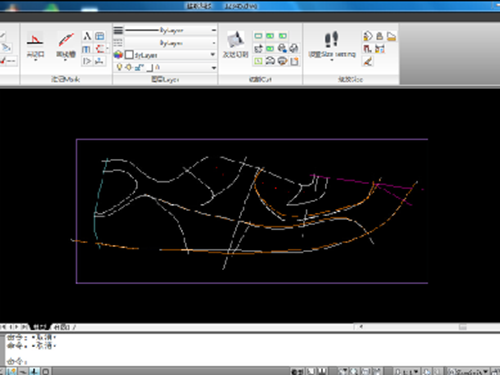Click the dashed linetype icon
500x375 pixels.
118,43
